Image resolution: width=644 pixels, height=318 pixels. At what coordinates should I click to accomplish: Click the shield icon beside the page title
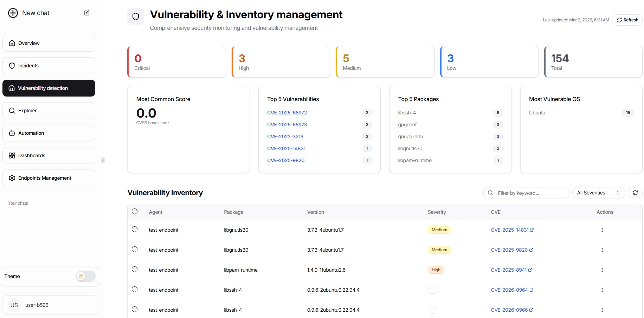pos(136,16)
